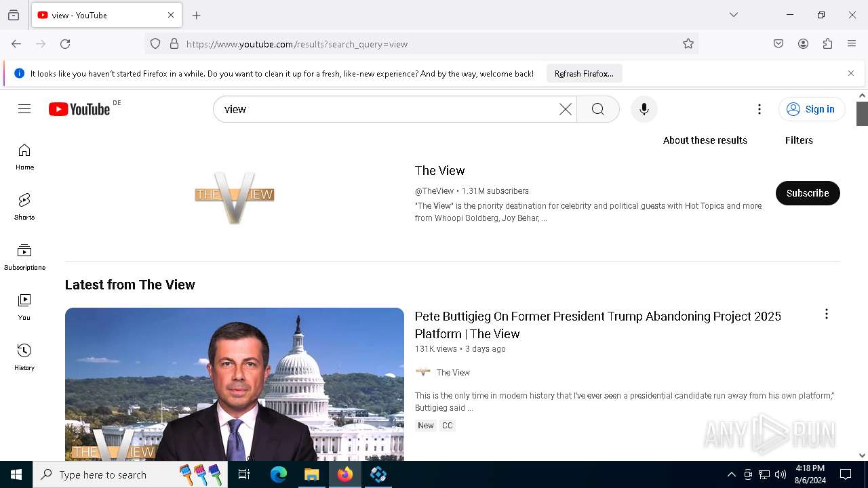Open The View channel title link
This screenshot has height=488, width=868.
pos(440,171)
